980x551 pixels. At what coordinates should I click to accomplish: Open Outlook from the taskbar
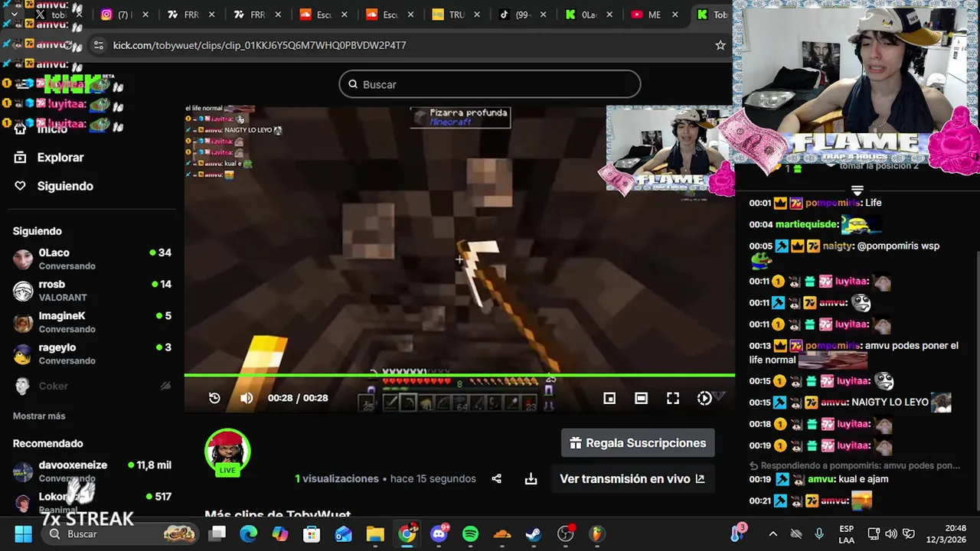344,534
